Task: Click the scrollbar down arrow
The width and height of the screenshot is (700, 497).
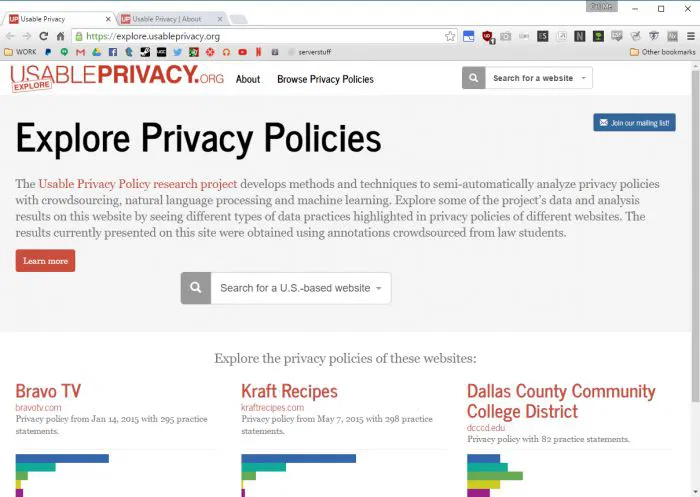Action: 695,492
